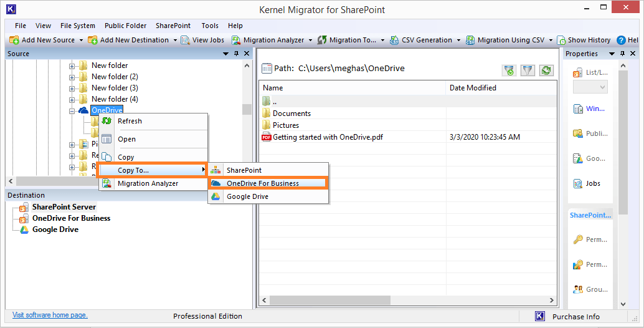Image resolution: width=644 pixels, height=328 pixels.
Task: Open the Help menu
Action: point(235,26)
